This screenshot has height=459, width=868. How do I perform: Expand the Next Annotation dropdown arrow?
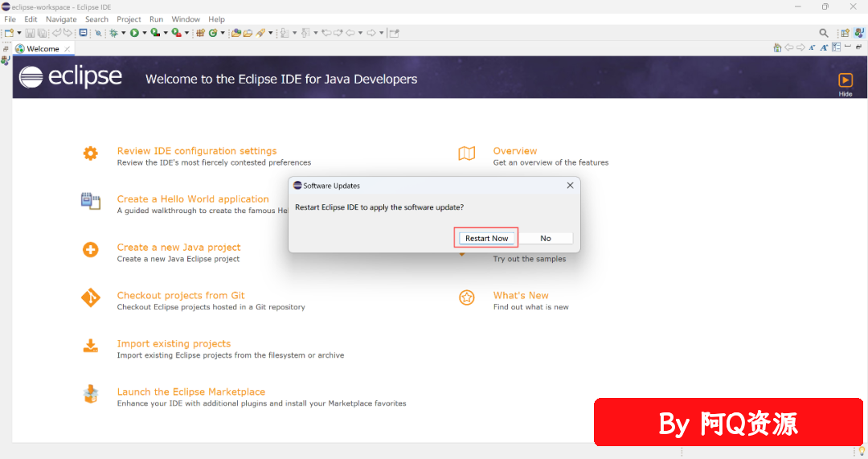pyautogui.click(x=294, y=33)
